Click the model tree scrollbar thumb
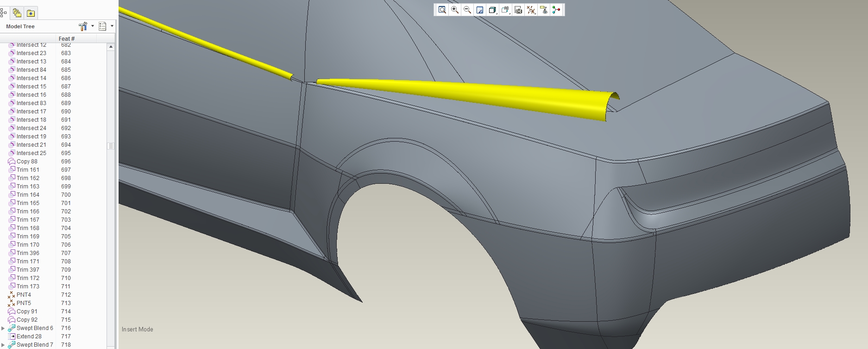868x349 pixels. pos(111,146)
